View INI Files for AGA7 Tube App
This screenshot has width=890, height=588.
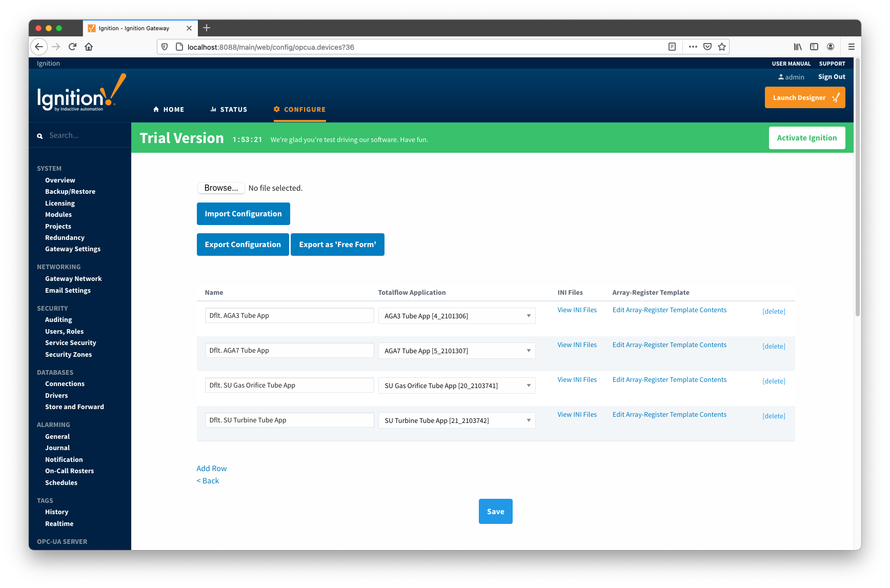coord(577,345)
